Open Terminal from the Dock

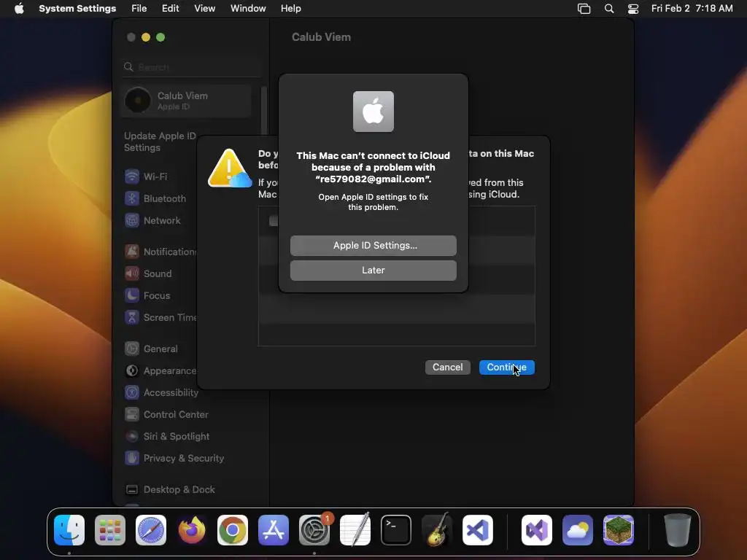396,530
